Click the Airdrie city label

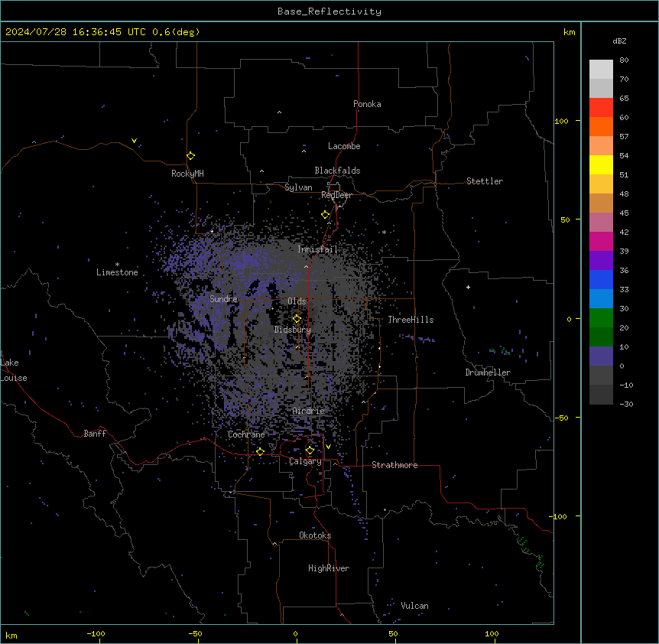309,411
